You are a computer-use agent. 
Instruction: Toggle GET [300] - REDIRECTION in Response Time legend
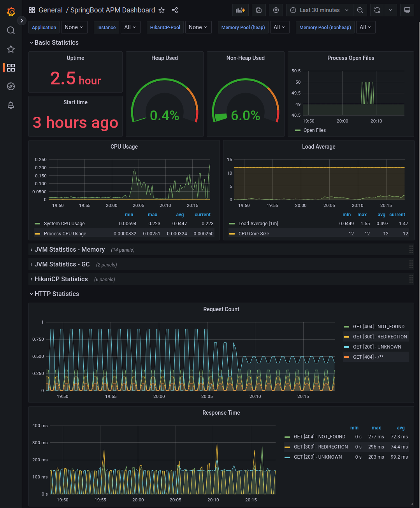click(321, 447)
